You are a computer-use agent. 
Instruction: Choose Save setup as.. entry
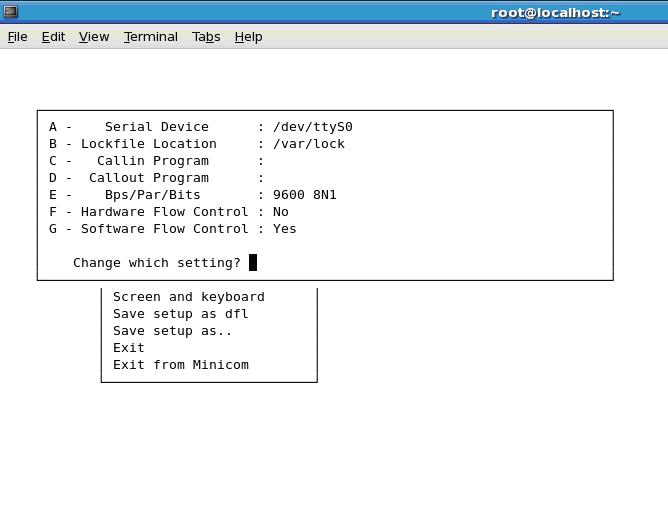click(173, 331)
